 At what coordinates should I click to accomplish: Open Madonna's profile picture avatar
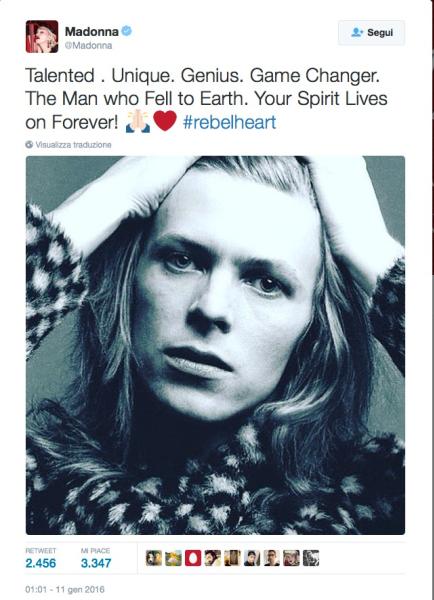(42, 36)
